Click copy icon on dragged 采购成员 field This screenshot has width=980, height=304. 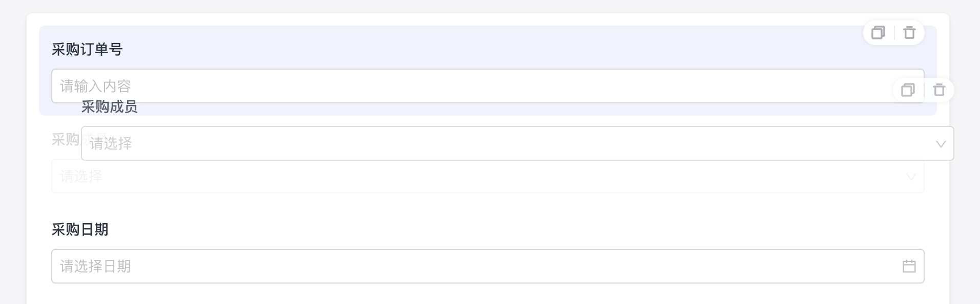point(908,90)
